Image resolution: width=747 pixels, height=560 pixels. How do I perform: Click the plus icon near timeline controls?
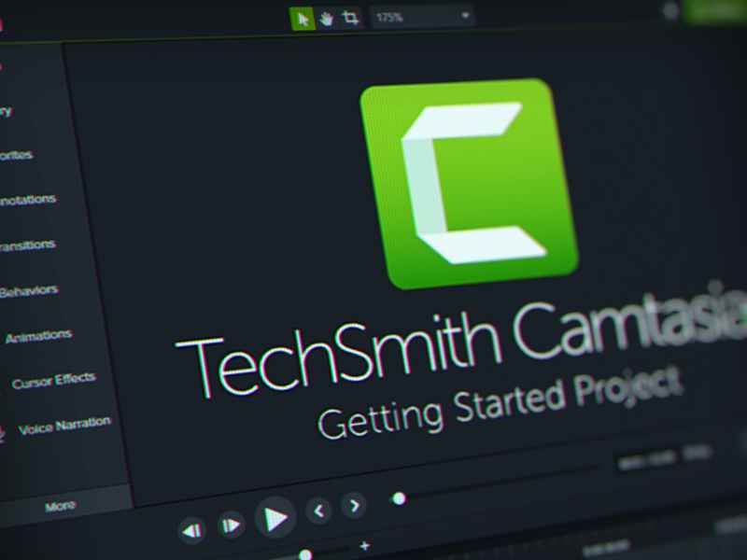pos(365,545)
